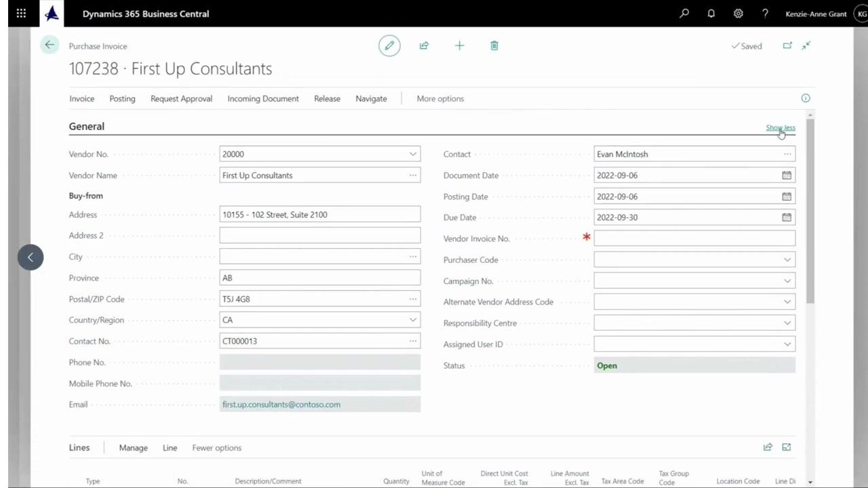This screenshot has width=868, height=488.
Task: Open Incoming Document menu
Action: [263, 99]
